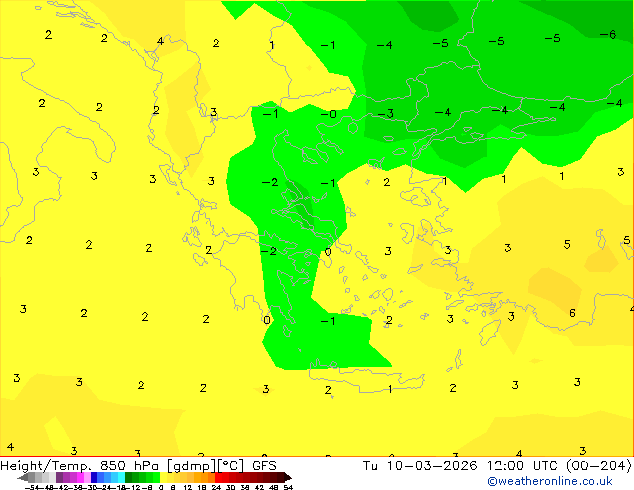
Task: Click the -0 temperature value on the map
Action: [x=328, y=114]
